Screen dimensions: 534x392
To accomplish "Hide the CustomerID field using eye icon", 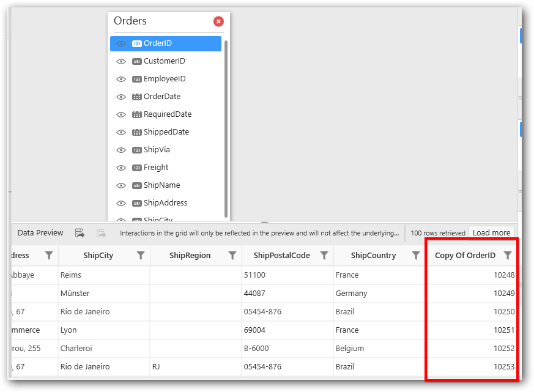I will [x=121, y=62].
